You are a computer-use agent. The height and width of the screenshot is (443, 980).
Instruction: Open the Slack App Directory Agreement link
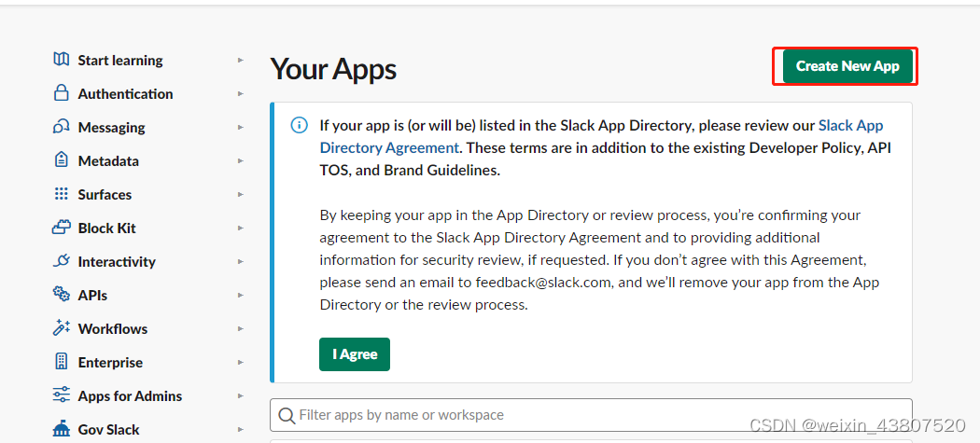click(601, 137)
